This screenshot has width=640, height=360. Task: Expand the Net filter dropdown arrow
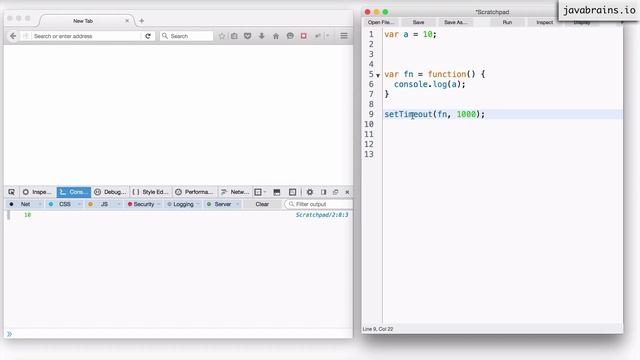click(40, 204)
